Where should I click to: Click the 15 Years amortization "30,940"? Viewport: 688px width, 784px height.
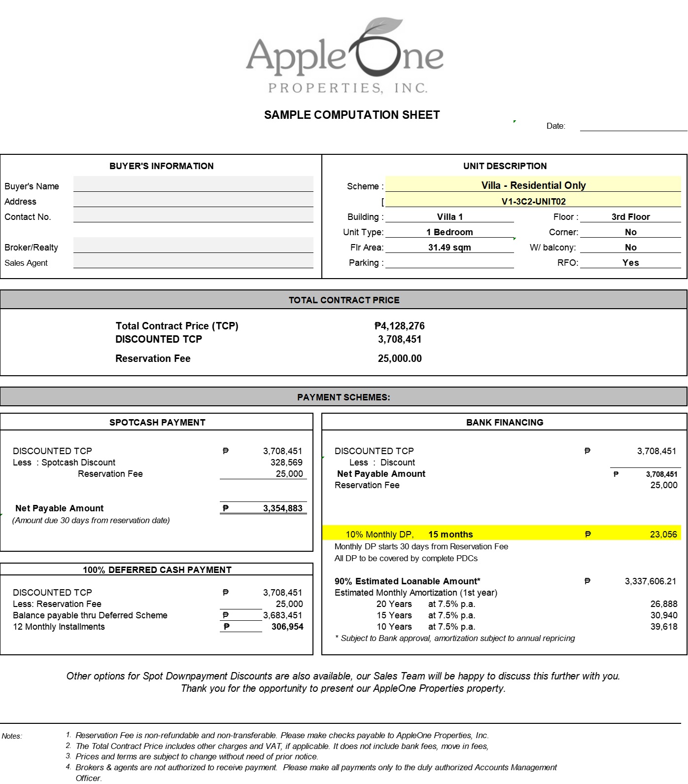tap(664, 615)
